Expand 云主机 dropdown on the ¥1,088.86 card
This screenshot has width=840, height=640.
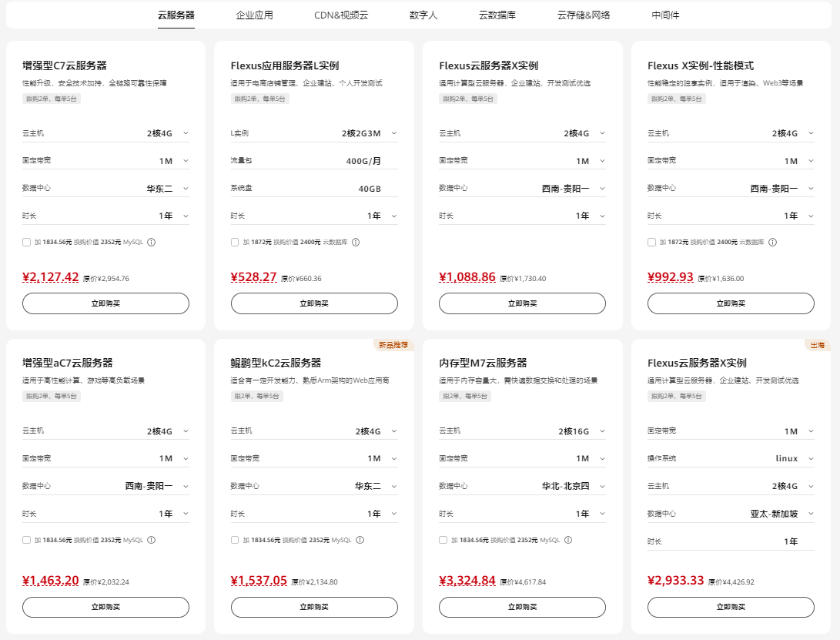522,133
